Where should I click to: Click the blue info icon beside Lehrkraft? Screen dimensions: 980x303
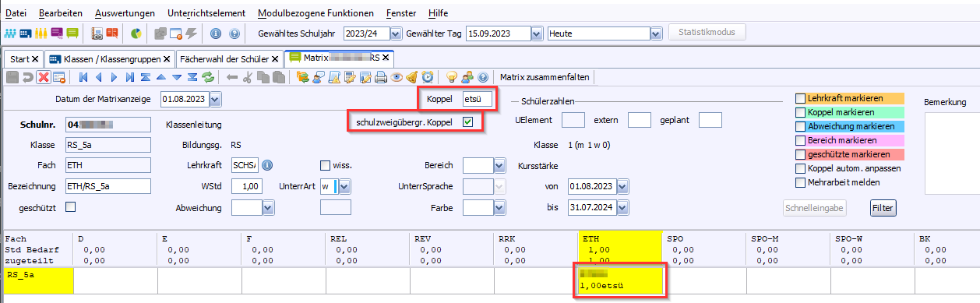266,165
